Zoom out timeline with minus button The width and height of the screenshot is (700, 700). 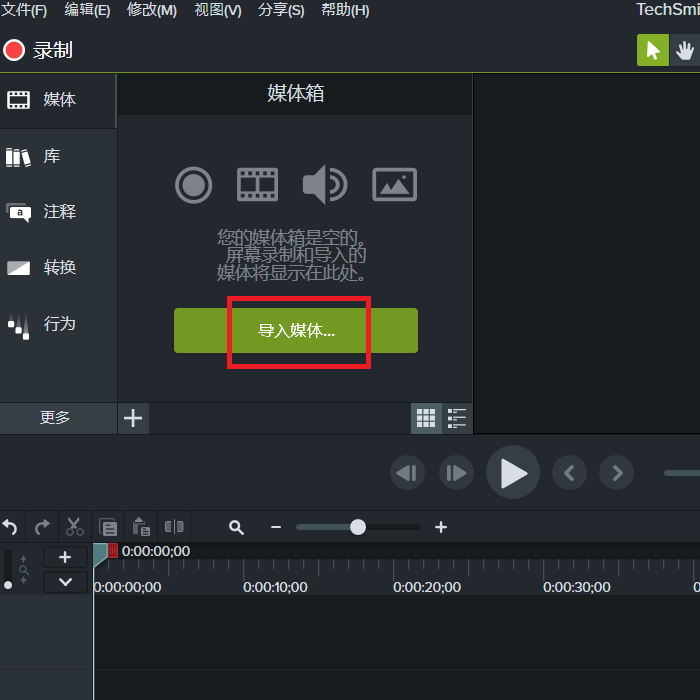[x=276, y=528]
